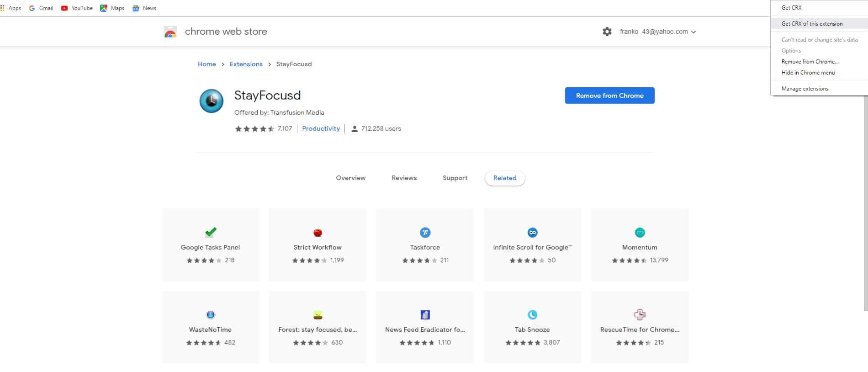This screenshot has height=372, width=868.
Task: Open the Maps bookmark
Action: click(112, 8)
